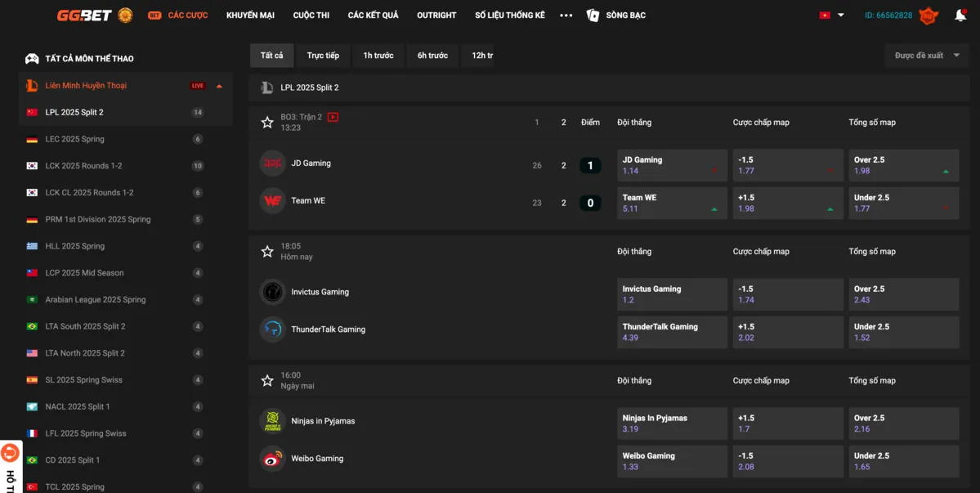Click the ThunderTalk Gaming team logo
Viewport: 980px width, 493px height.
pos(272,329)
